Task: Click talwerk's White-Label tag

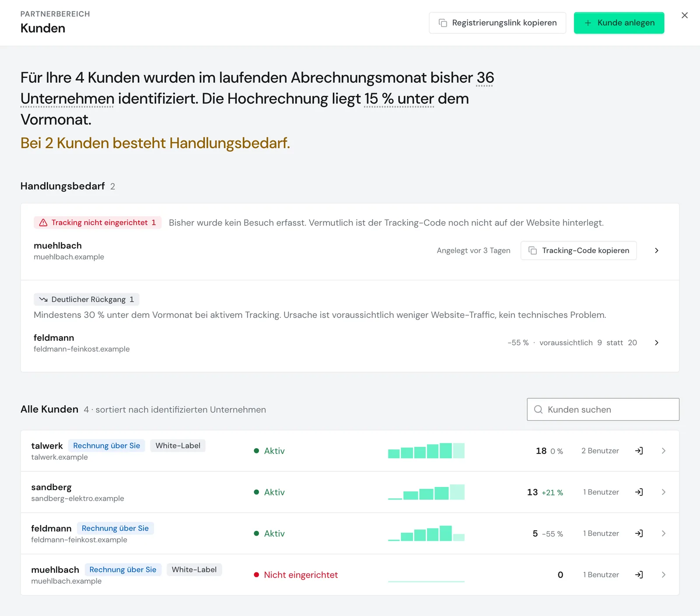Action: 178,445
